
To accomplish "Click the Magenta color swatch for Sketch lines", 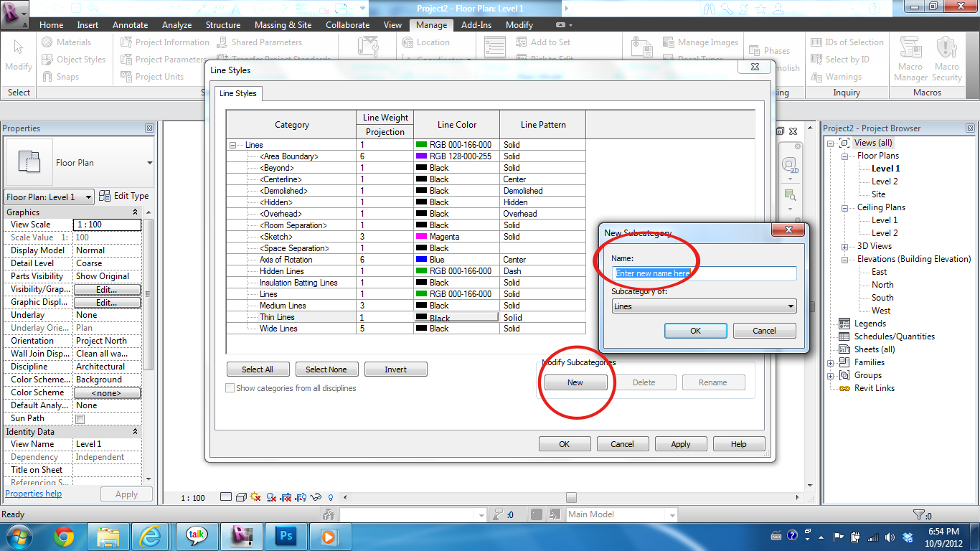I will [420, 236].
